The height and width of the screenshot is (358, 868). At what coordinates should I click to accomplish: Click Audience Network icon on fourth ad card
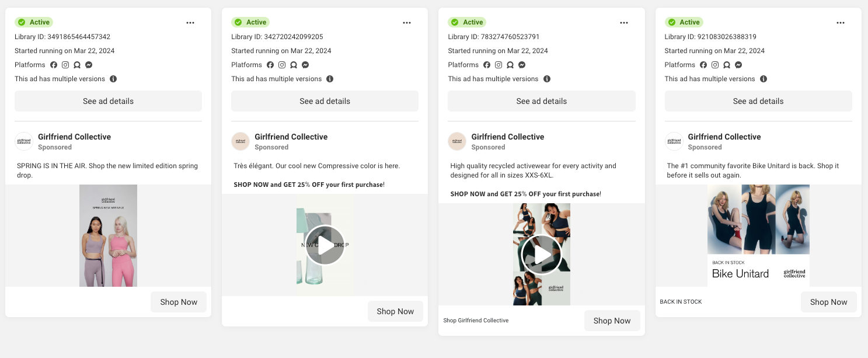727,65
